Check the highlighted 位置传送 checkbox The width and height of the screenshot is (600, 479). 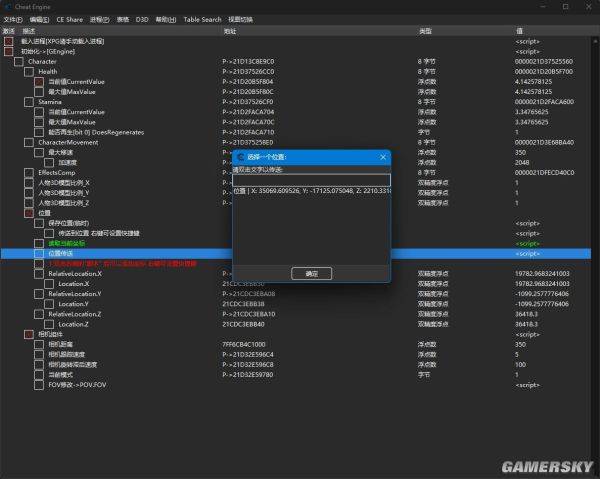click(x=39, y=253)
